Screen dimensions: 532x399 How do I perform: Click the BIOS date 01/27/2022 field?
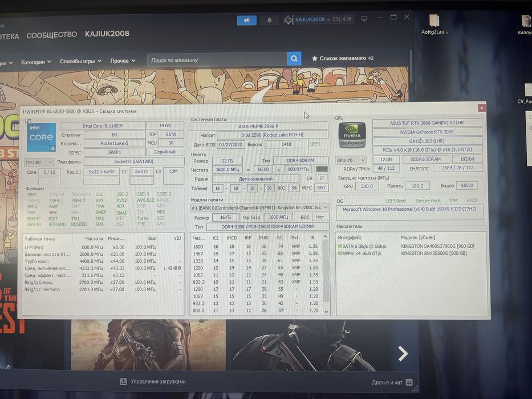pyautogui.click(x=230, y=144)
